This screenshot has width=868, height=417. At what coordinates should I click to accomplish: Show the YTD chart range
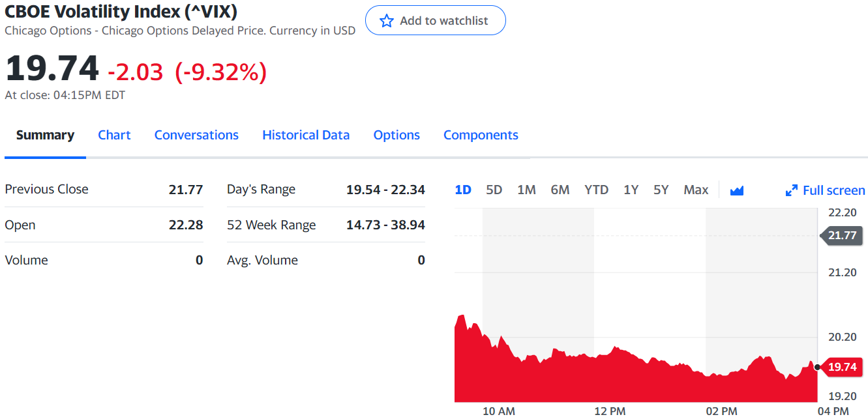596,190
